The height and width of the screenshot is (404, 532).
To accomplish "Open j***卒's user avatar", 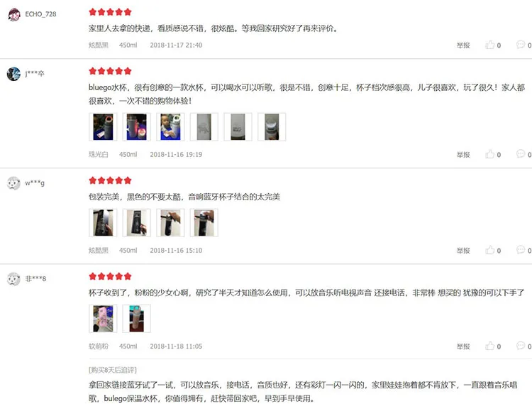I will [x=14, y=74].
